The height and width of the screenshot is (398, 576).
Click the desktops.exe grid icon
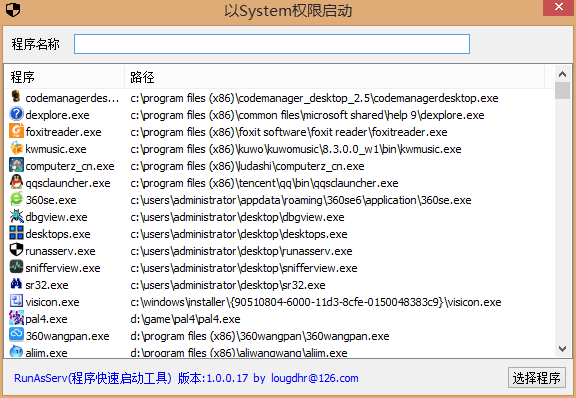[x=16, y=233]
